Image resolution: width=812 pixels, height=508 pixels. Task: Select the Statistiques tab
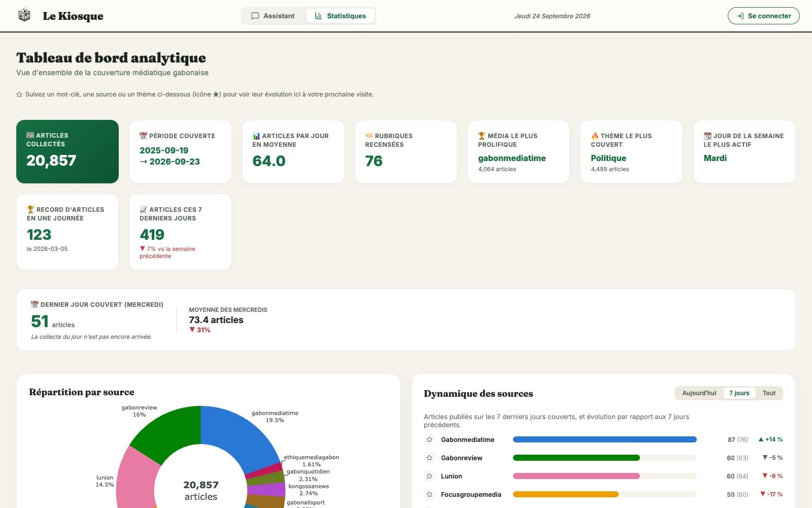coord(341,16)
